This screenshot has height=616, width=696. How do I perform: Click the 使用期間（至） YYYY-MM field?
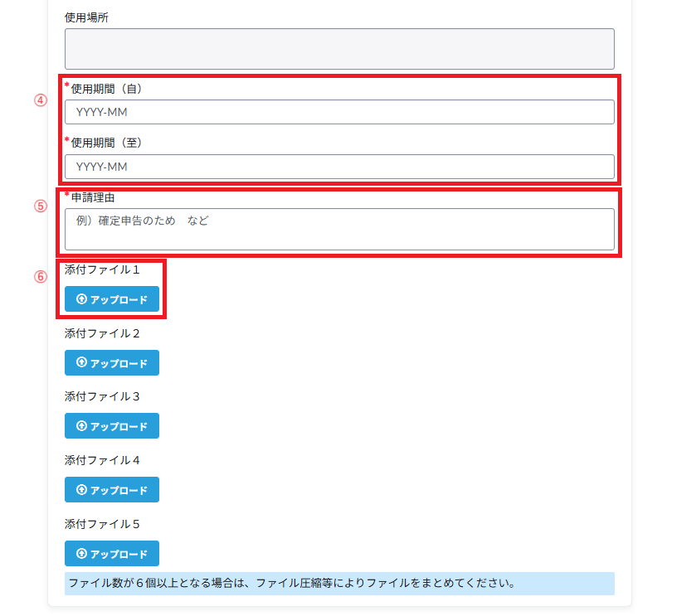[x=339, y=167]
